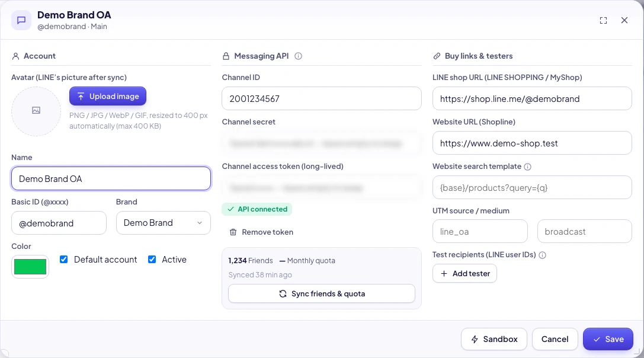This screenshot has height=358, width=644.
Task: Close the dialog with the X icon
Action: [624, 20]
